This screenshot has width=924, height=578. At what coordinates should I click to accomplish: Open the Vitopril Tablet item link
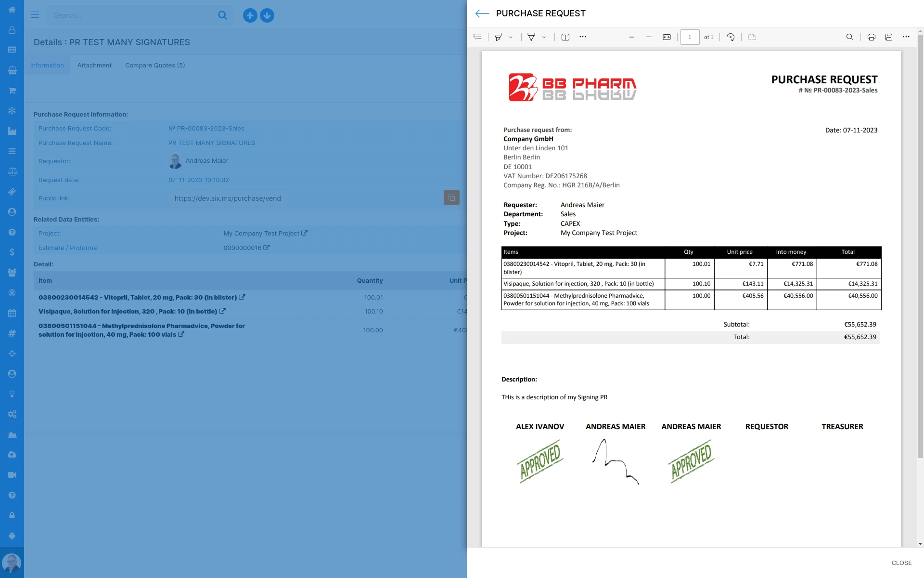click(142, 298)
